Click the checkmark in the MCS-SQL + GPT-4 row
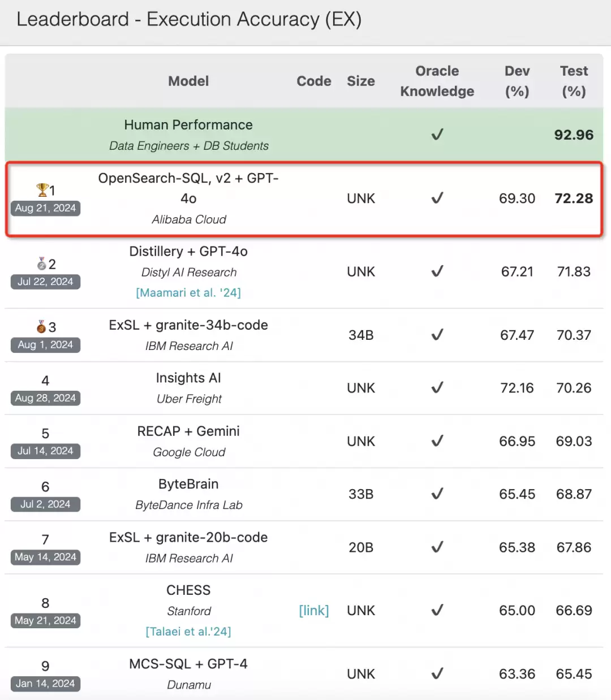 coord(437,673)
